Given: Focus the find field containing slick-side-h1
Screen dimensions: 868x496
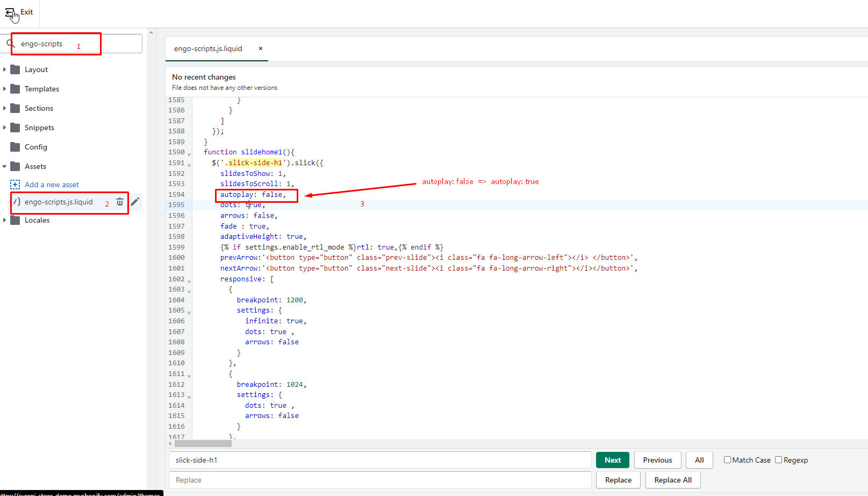Looking at the screenshot, I should coord(380,460).
